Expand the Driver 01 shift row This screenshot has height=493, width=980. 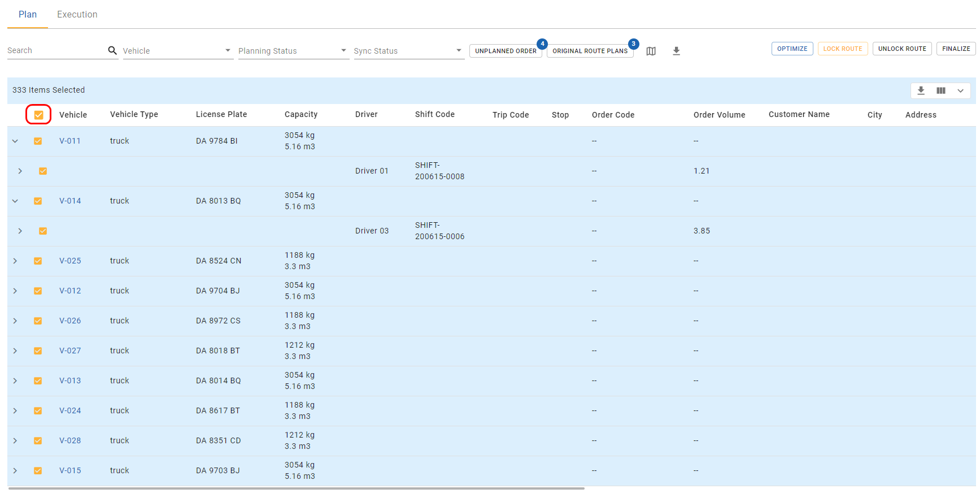tap(20, 171)
